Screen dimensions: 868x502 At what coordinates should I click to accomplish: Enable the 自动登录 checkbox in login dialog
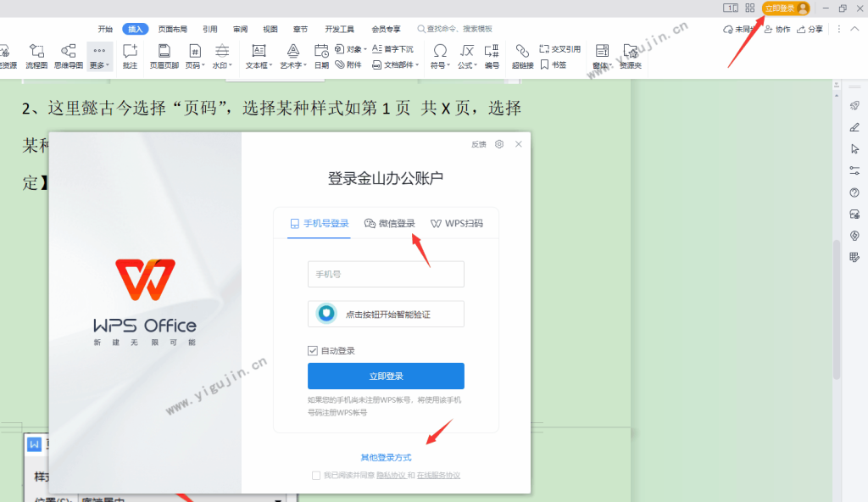pyautogui.click(x=314, y=349)
